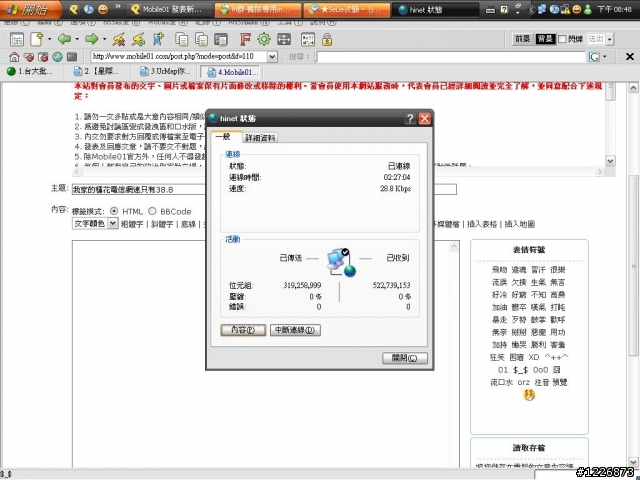Click the yellow smiley emoticon image
Image resolution: width=640 pixels, height=480 pixels.
click(x=529, y=395)
